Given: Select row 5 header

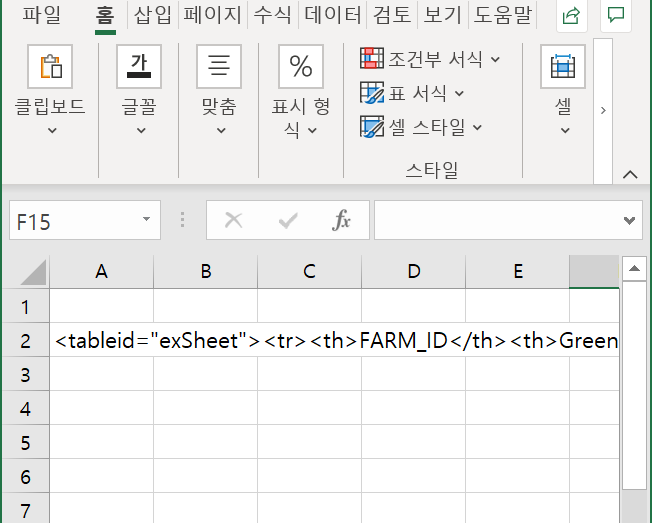Looking at the screenshot, I should click(26, 443).
